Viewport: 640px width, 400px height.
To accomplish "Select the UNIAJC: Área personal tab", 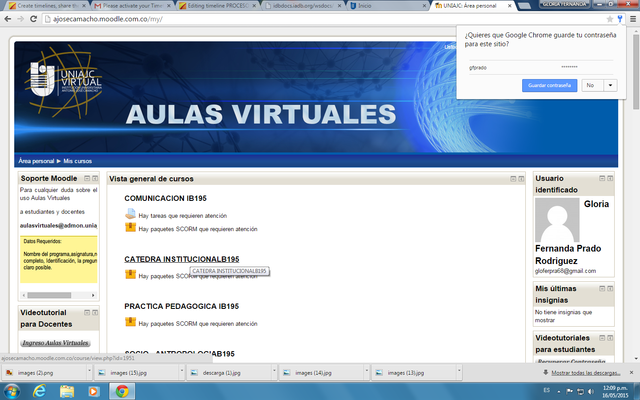I will [x=473, y=6].
